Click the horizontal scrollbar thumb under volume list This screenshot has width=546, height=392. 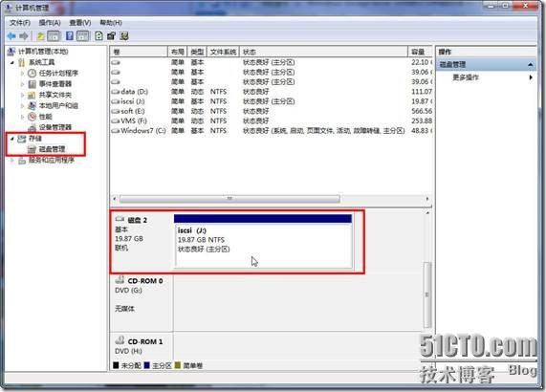[x=229, y=199]
